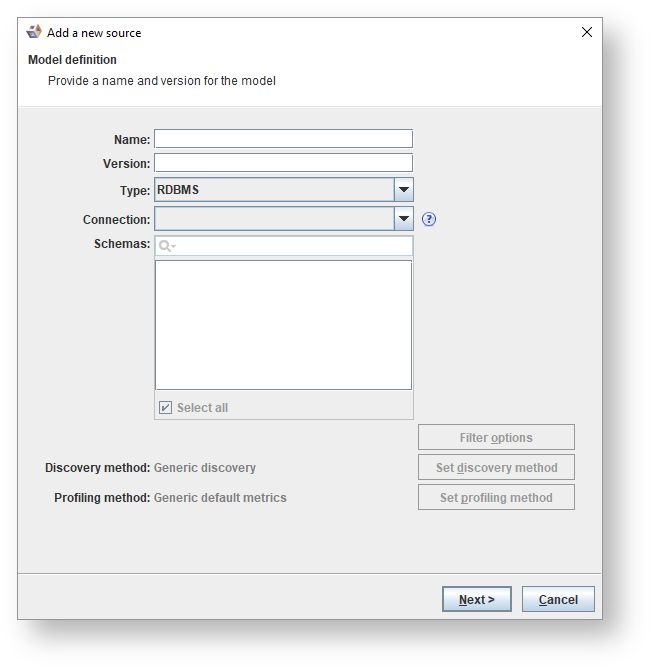Click Set discovery method button
651x668 pixels.
tap(496, 467)
